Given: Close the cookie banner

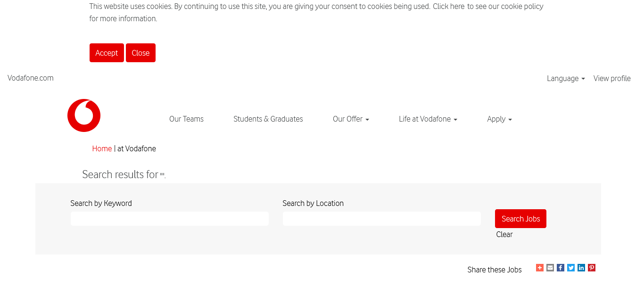Looking at the screenshot, I should coord(140,53).
